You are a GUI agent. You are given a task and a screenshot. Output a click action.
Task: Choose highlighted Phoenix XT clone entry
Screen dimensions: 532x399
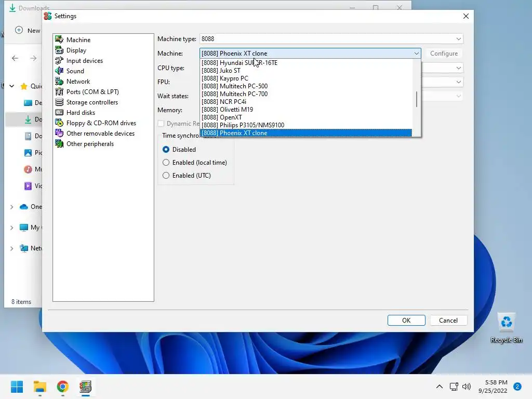(x=306, y=133)
